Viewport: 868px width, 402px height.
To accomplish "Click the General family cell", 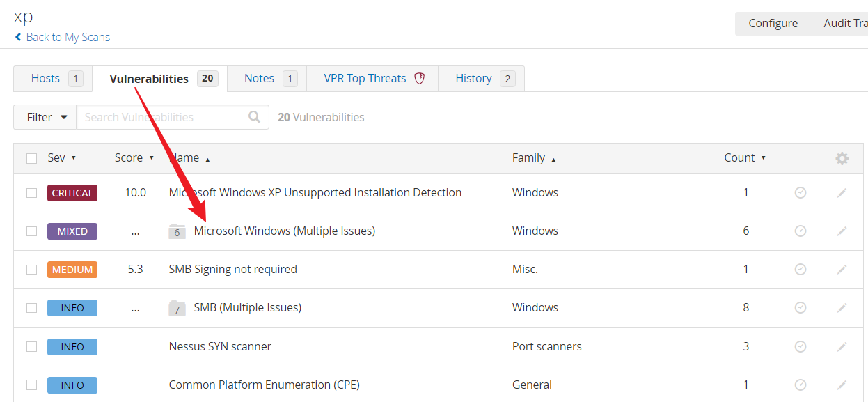I will [x=532, y=385].
